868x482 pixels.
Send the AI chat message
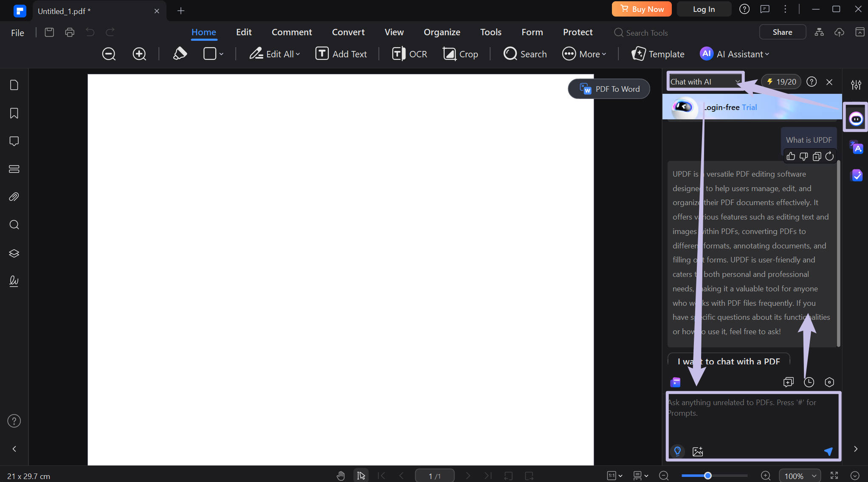pos(828,451)
